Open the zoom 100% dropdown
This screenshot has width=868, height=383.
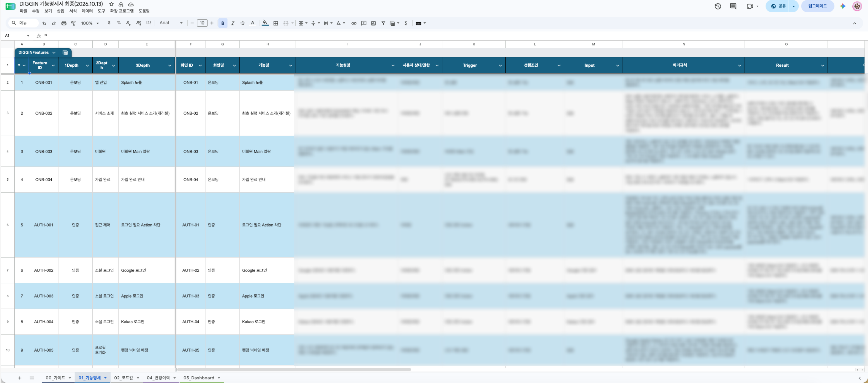pyautogui.click(x=90, y=23)
